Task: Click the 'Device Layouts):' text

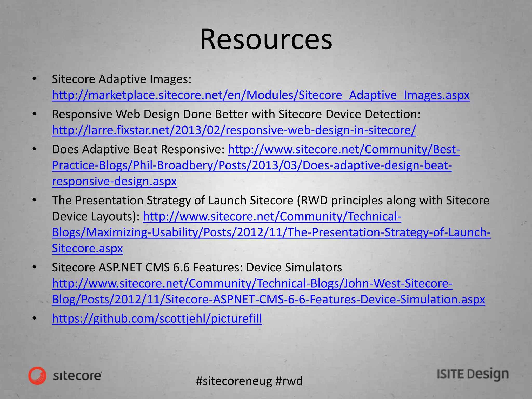Action: tap(96, 216)
